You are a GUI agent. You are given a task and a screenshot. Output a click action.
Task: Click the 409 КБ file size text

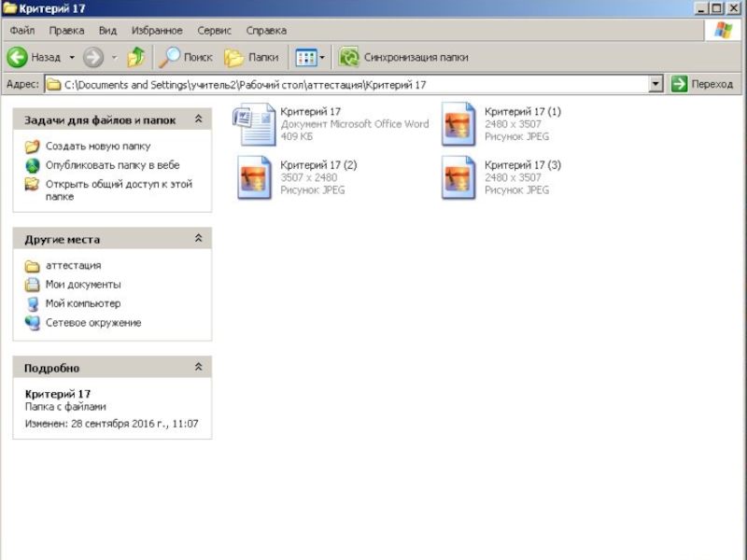tap(296, 136)
